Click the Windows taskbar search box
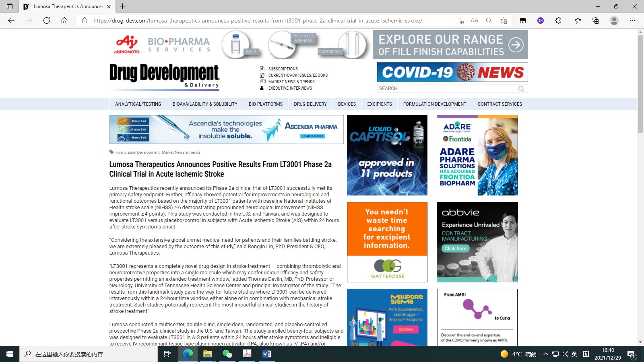The height and width of the screenshot is (362, 644). (89, 354)
